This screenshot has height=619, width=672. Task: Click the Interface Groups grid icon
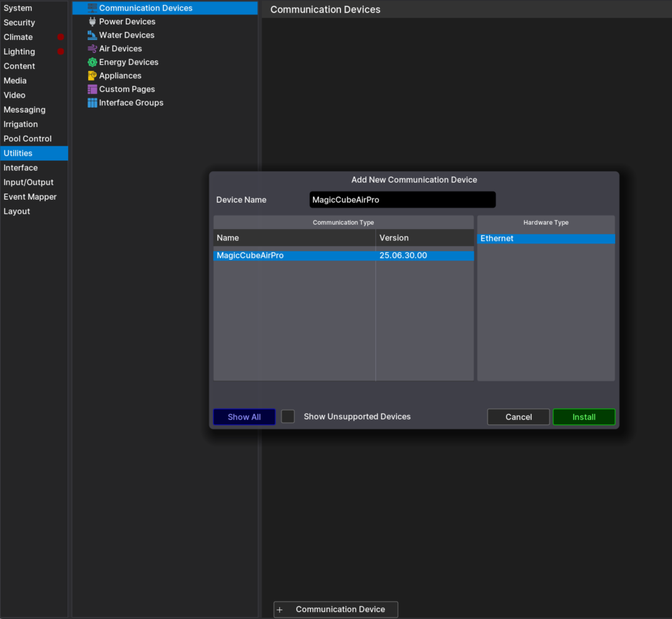[x=92, y=103]
